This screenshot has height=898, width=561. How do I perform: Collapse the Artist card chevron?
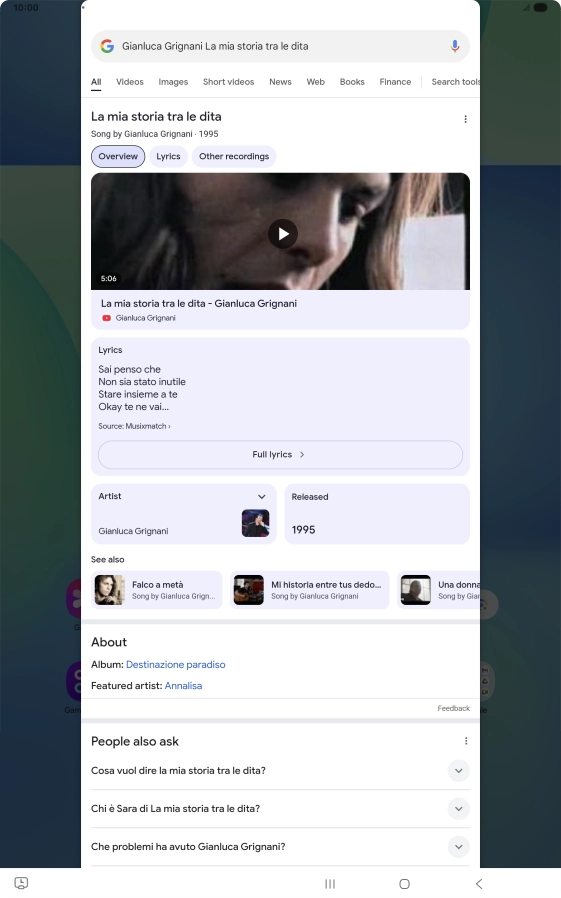[x=262, y=497]
